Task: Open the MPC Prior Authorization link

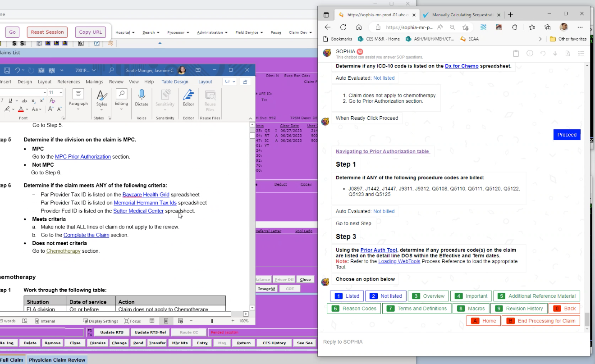Action: click(83, 157)
